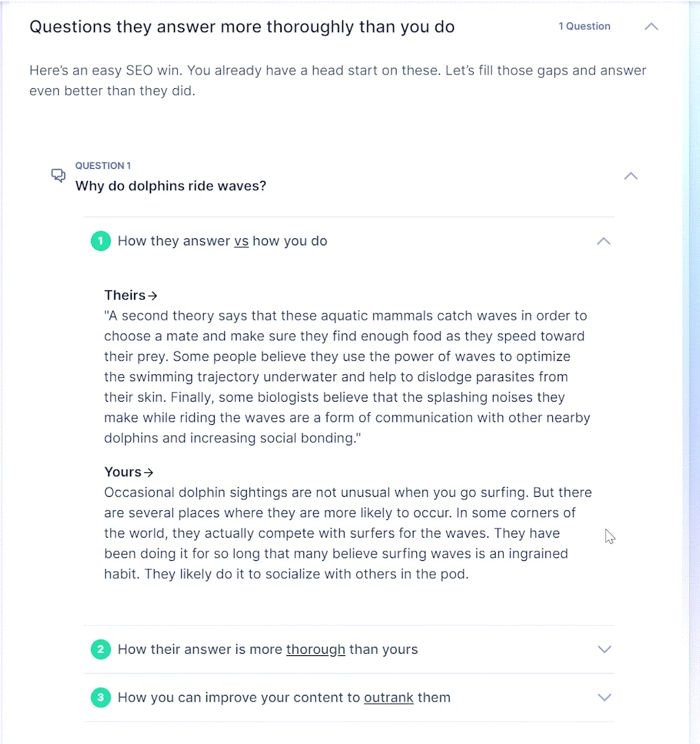Click the green number 3 step badge

tap(100, 698)
